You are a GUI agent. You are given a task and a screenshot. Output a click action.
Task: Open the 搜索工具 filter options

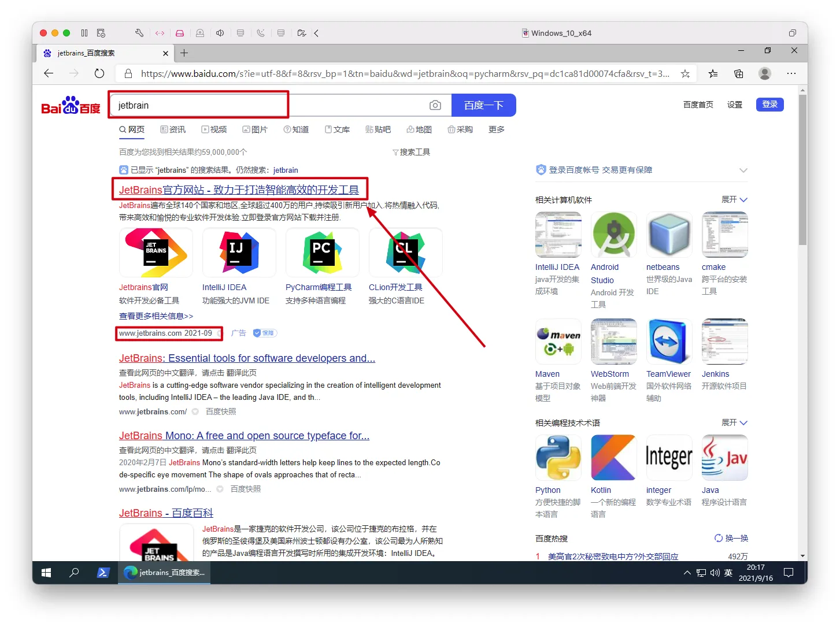(x=411, y=152)
